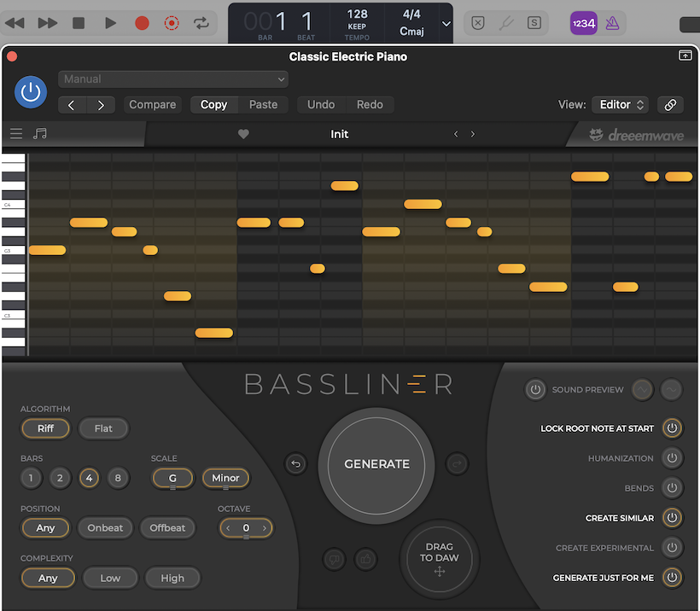Screen dimensions: 700x611
Task: Select Onbeat position
Action: (x=105, y=528)
